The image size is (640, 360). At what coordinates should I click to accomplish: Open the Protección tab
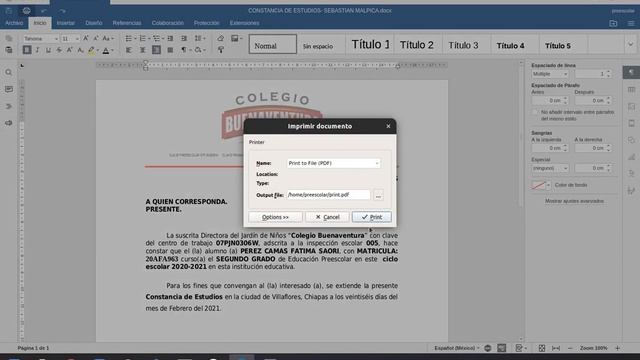(x=207, y=23)
